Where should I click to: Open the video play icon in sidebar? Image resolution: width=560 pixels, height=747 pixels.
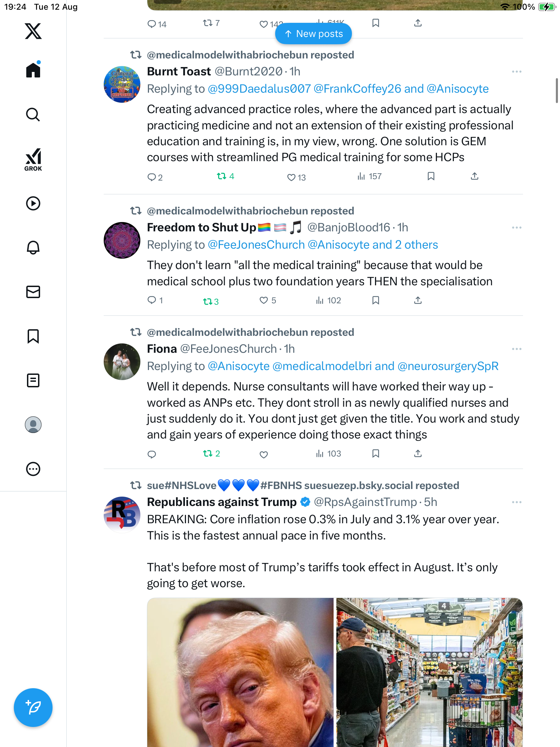point(33,203)
